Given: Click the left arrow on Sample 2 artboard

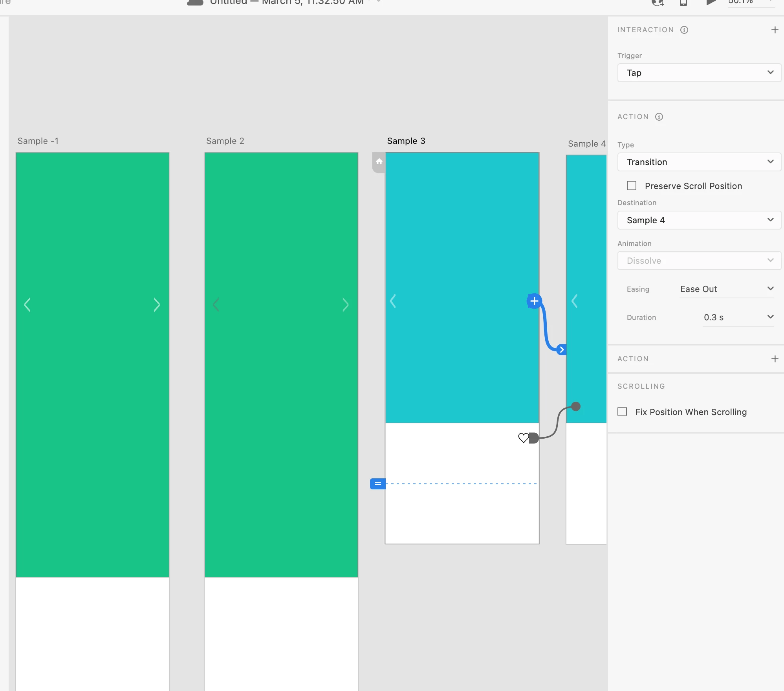Looking at the screenshot, I should (216, 305).
